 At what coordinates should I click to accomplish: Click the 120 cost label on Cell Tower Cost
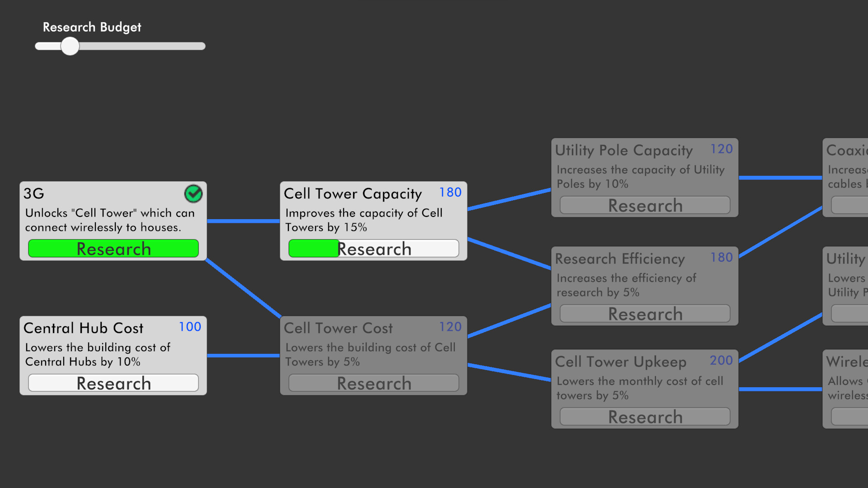pyautogui.click(x=450, y=327)
